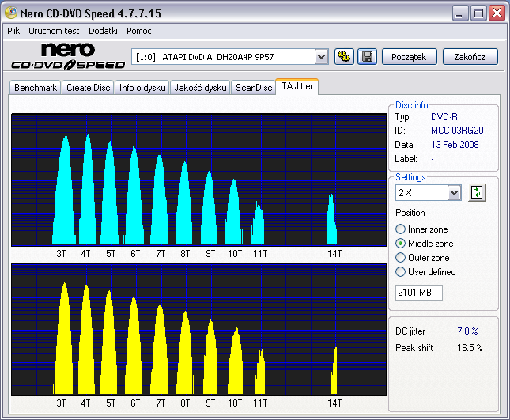
Task: Click the DC jitter 7.0 % value
Action: (x=467, y=331)
